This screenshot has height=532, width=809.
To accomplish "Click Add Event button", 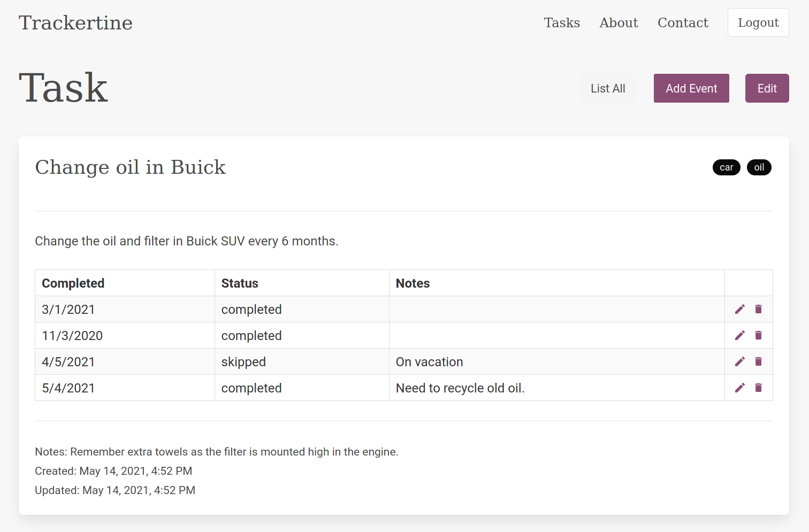I will [691, 88].
